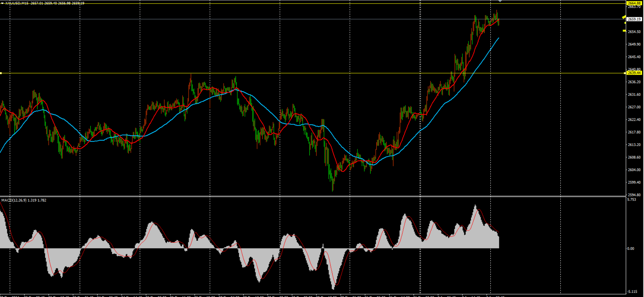Click the 2613.20 price axis value

click(634, 145)
